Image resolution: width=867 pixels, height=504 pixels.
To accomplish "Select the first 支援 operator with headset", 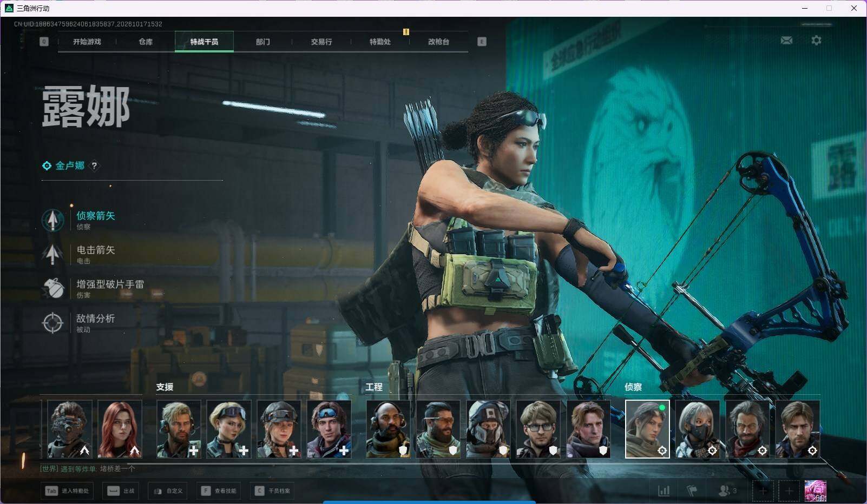I will point(179,429).
